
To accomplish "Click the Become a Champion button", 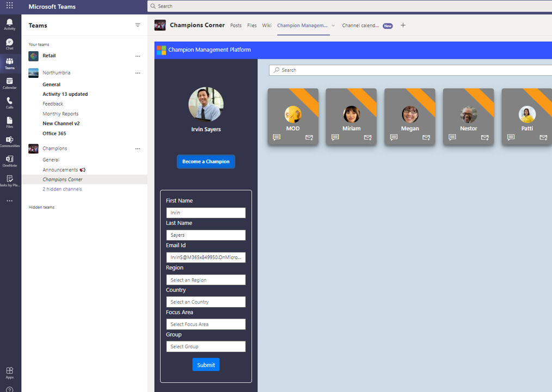I will (206, 161).
